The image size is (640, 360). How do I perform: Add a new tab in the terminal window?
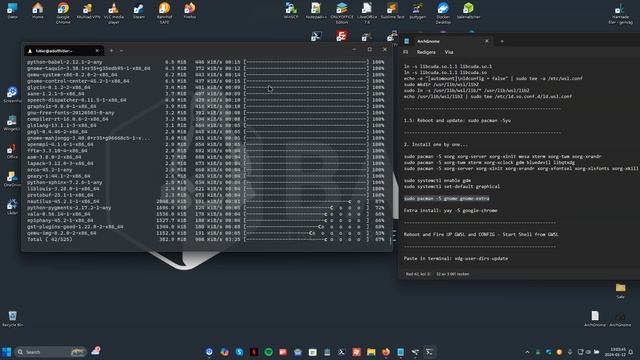pyautogui.click(x=111, y=51)
